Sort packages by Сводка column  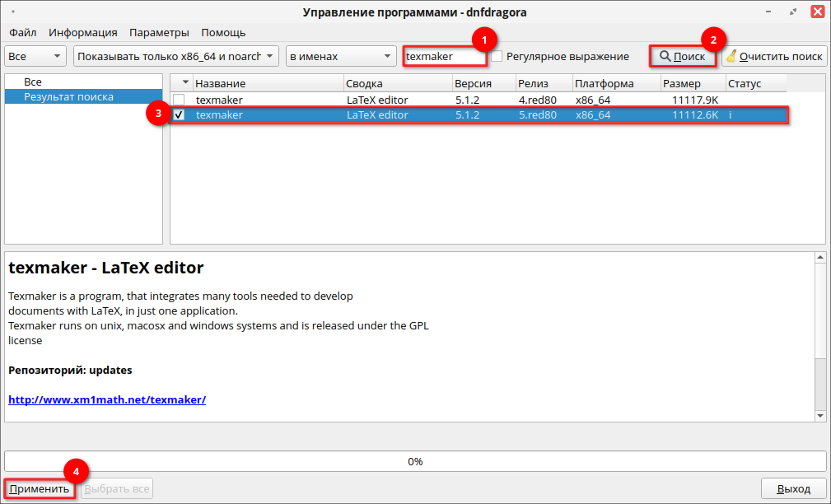tap(398, 83)
